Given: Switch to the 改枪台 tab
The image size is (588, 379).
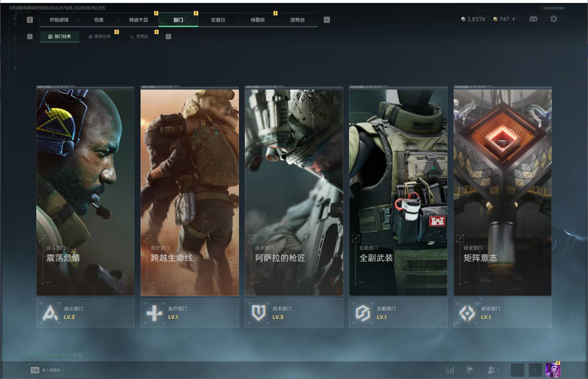Looking at the screenshot, I should click(297, 20).
